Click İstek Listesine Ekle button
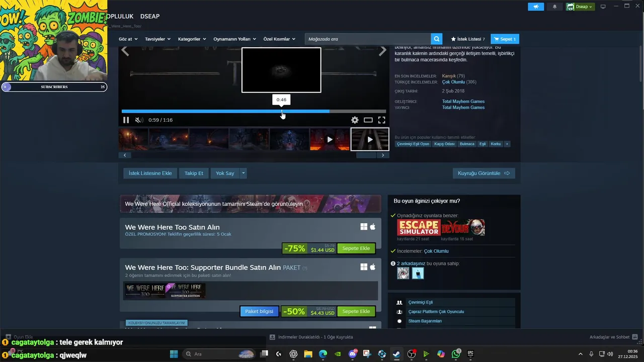This screenshot has height=362, width=644. click(150, 173)
